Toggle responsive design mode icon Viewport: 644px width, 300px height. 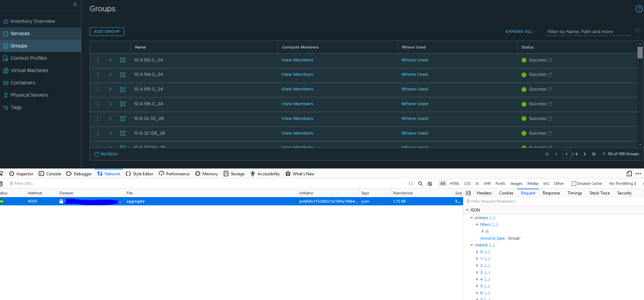coord(629,174)
